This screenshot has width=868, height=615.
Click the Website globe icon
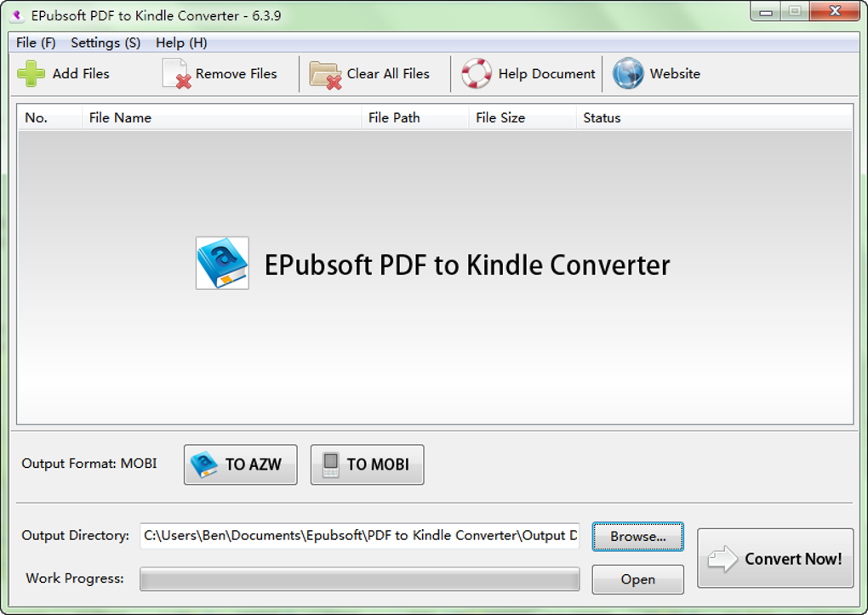(627, 73)
